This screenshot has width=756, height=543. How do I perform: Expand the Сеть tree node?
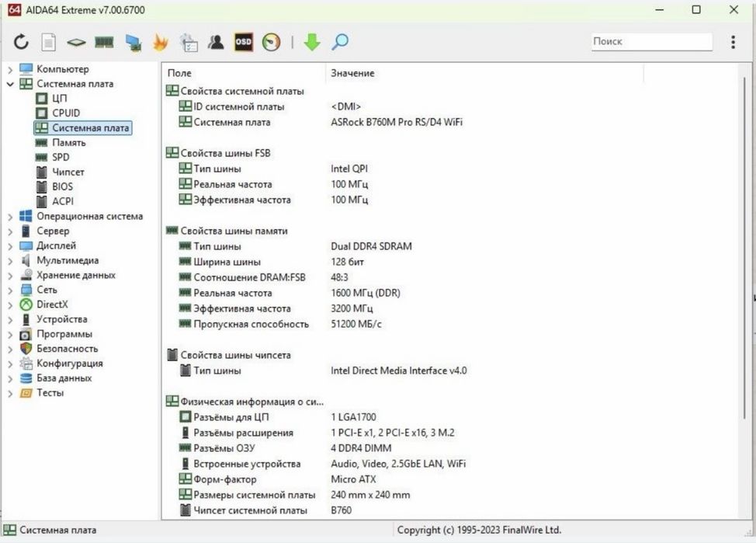[9, 291]
